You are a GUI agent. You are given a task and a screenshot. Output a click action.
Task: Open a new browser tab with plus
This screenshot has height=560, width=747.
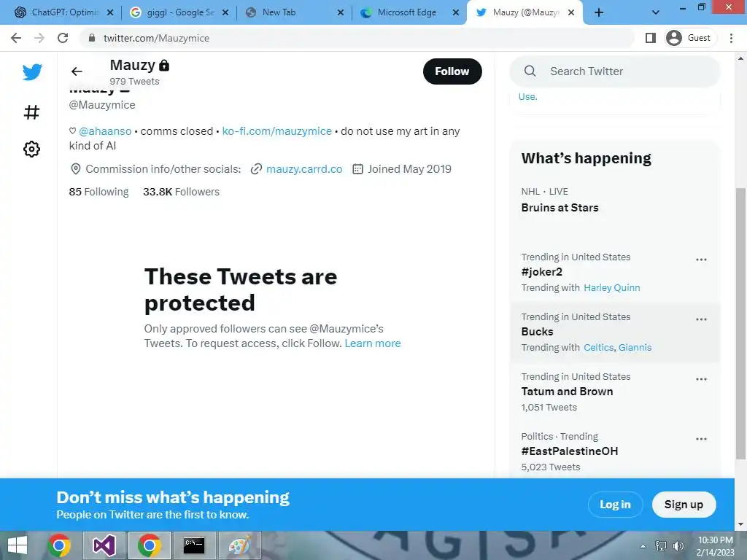(599, 13)
